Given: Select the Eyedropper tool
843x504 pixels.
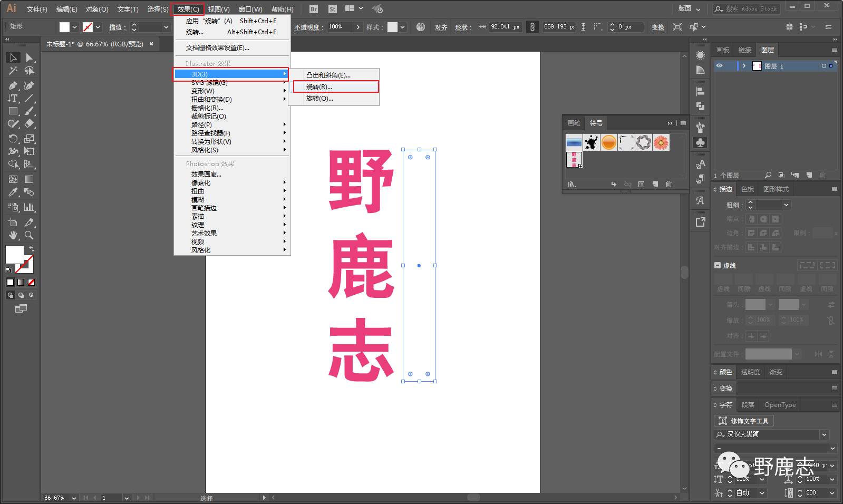Looking at the screenshot, I should [13, 192].
